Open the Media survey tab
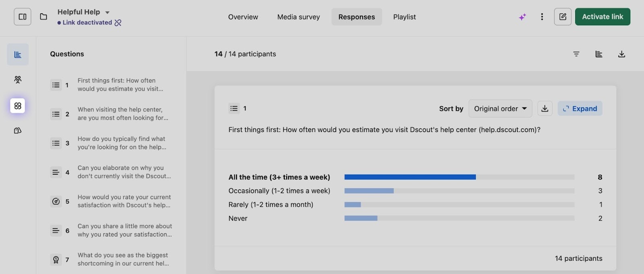Image resolution: width=644 pixels, height=274 pixels. [x=299, y=17]
